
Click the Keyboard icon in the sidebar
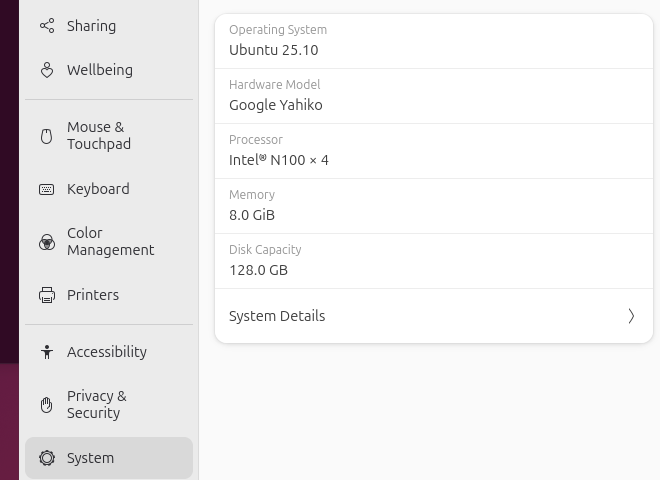click(47, 189)
